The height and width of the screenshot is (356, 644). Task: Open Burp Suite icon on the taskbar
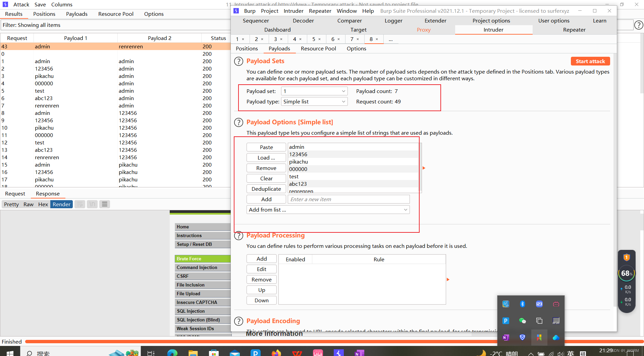pyautogui.click(x=339, y=353)
